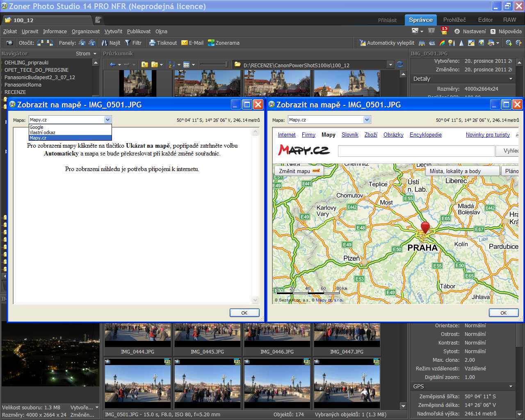
Task: Collapse the Detaily section
Action: click(x=511, y=79)
